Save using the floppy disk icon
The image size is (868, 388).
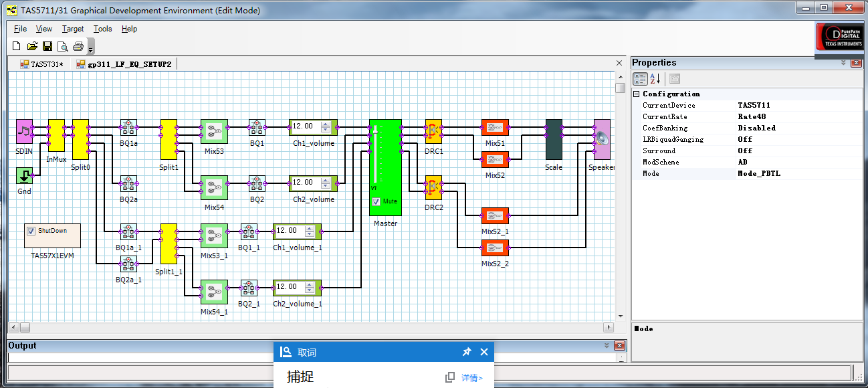tap(47, 46)
